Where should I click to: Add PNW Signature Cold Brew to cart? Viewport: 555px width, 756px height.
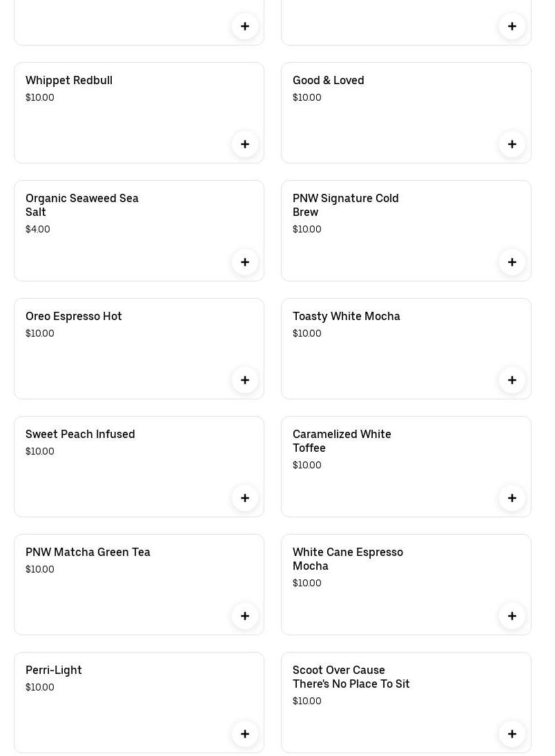(x=512, y=262)
